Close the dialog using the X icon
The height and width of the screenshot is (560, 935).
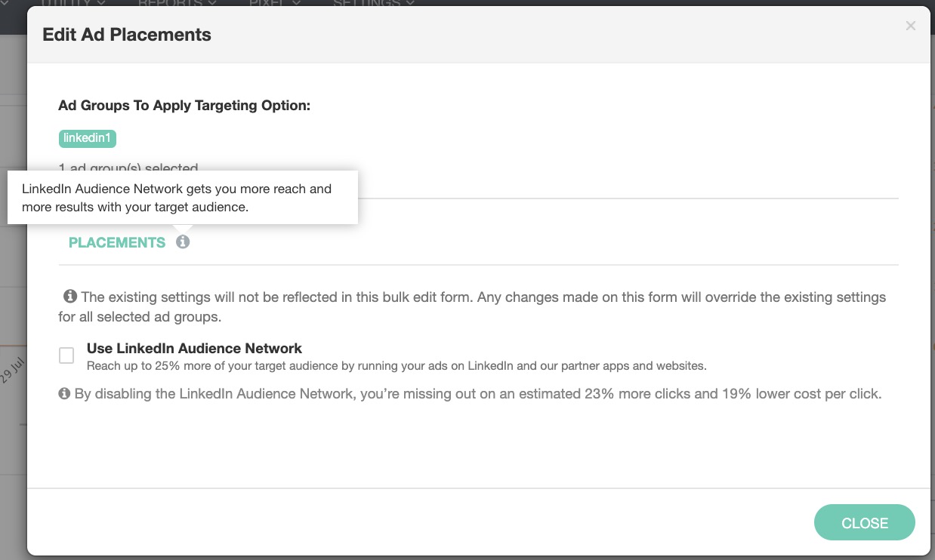(x=910, y=26)
